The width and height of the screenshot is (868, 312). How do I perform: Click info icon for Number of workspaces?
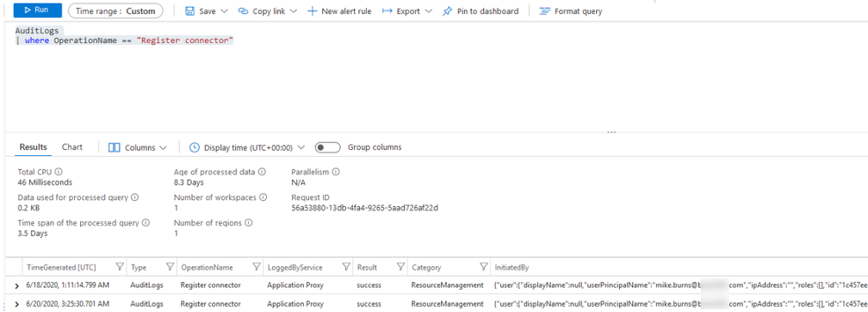tap(263, 197)
